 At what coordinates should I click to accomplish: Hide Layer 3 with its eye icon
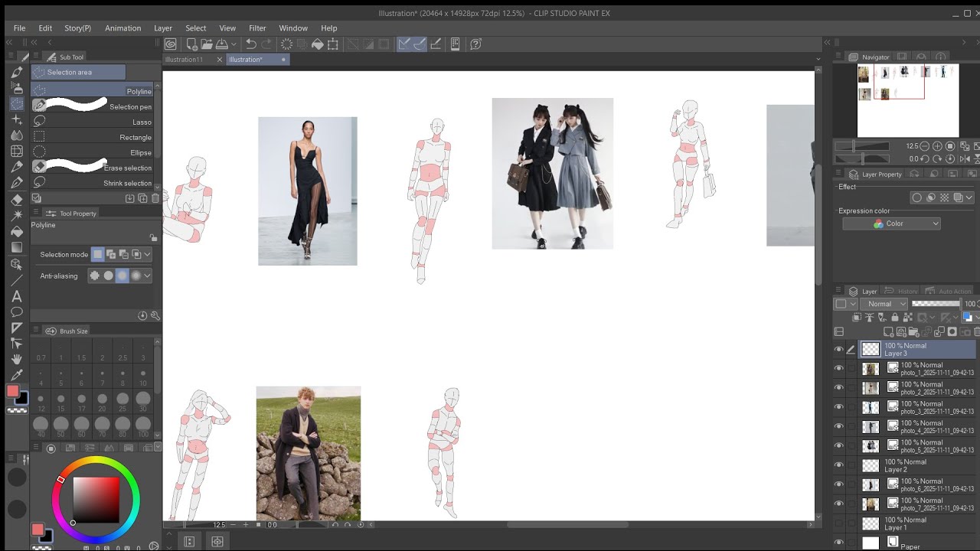click(839, 350)
